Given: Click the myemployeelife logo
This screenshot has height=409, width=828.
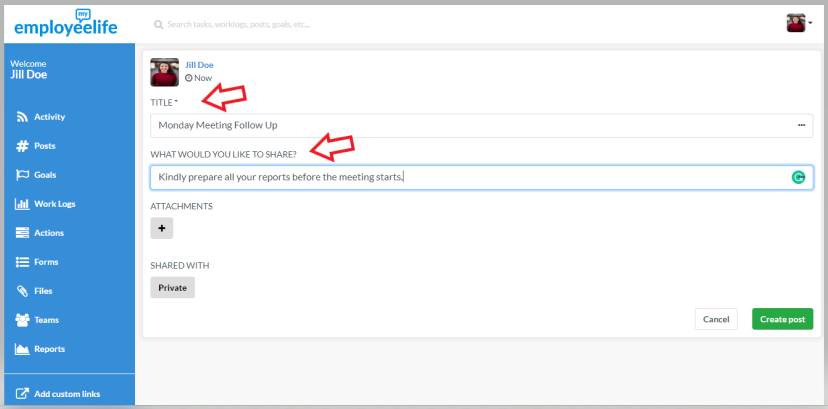Looking at the screenshot, I should (65, 23).
